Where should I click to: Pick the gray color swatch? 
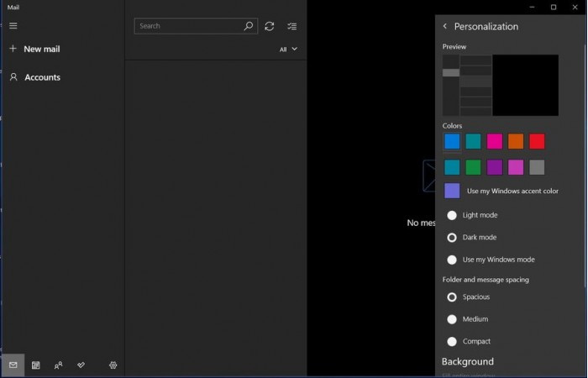537,167
